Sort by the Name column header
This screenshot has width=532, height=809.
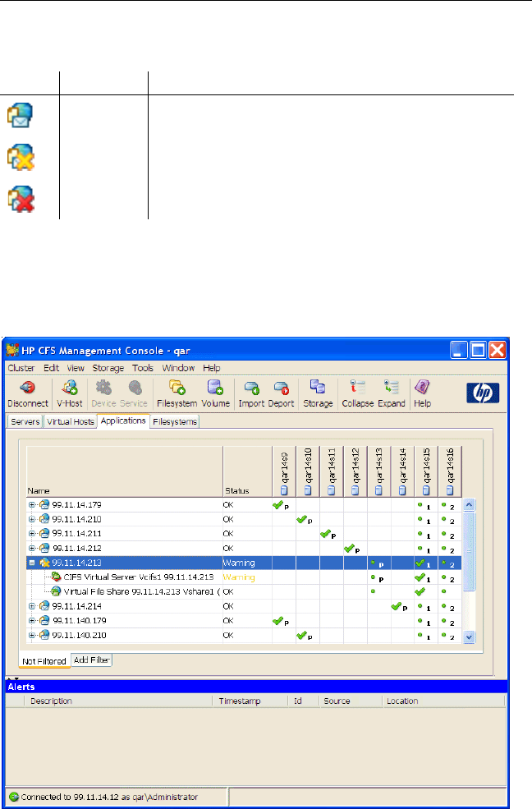[125, 471]
